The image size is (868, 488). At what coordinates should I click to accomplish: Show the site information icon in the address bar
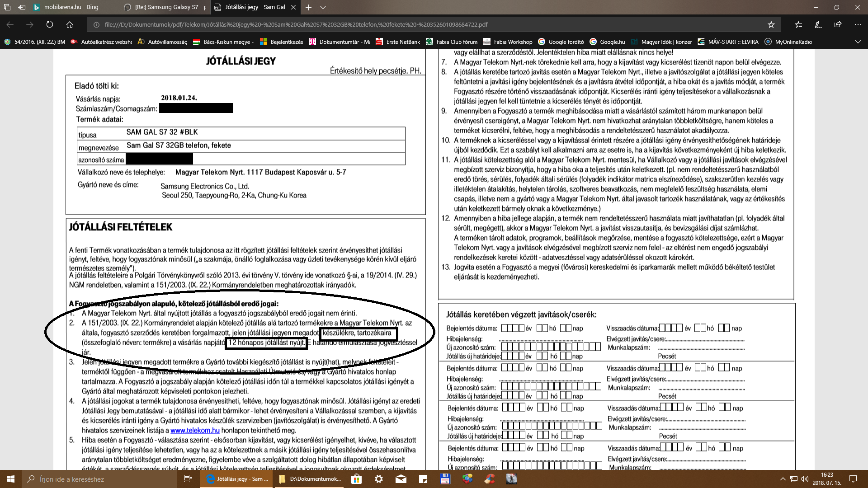tap(96, 25)
